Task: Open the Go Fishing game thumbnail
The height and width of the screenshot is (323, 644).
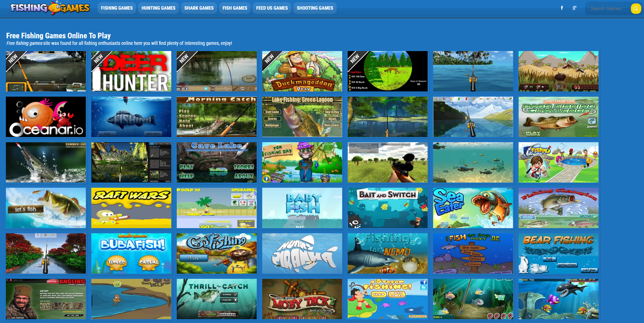Action: [x=217, y=254]
